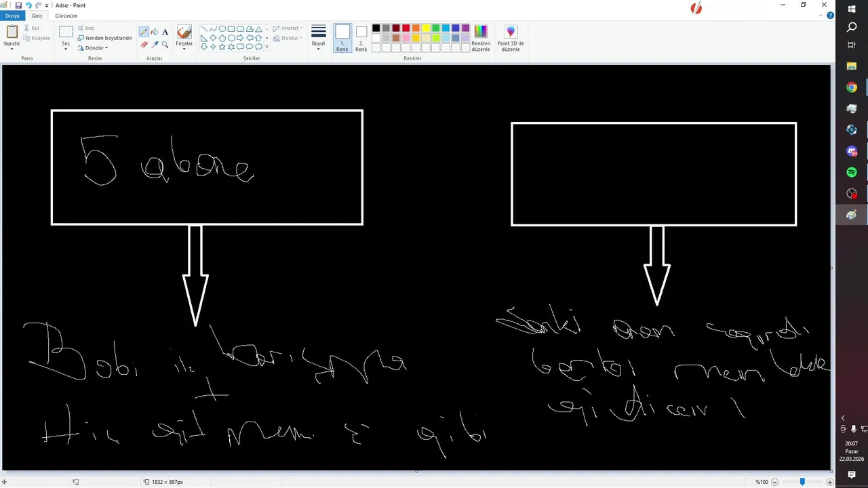Open Yeniden boyutlandır resize dialog

[x=104, y=38]
